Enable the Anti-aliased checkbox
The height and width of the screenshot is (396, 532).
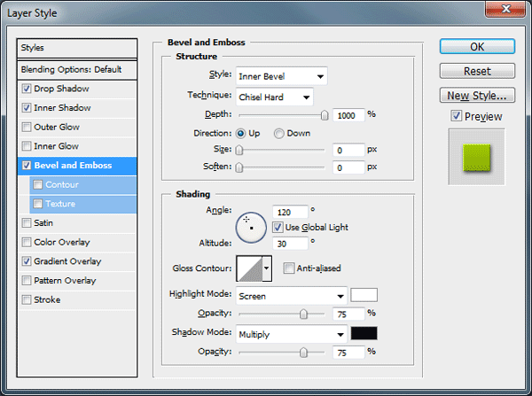pyautogui.click(x=289, y=268)
